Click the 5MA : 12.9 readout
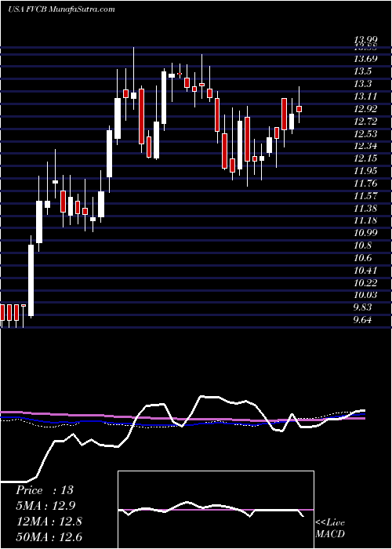Screen dimensions: 392x549 coord(45,506)
